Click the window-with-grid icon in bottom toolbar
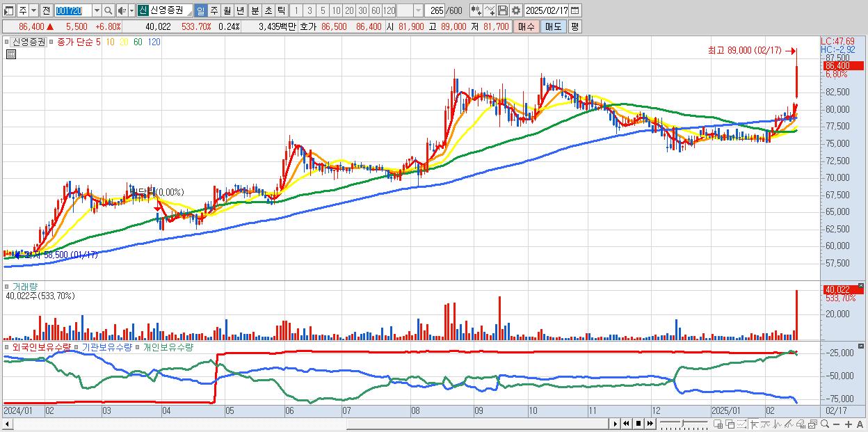 point(718,424)
